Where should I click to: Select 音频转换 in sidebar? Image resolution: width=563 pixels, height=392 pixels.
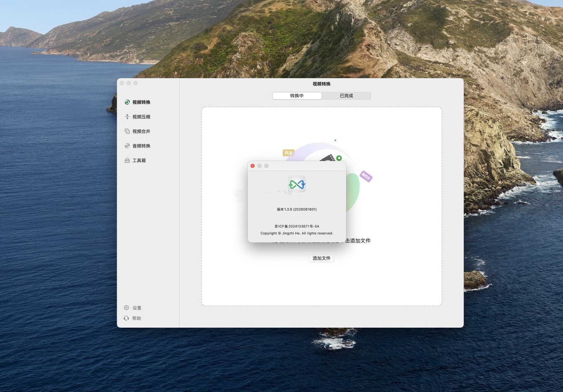point(141,146)
